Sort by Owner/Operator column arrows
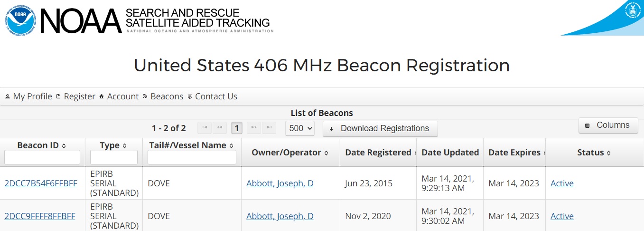This screenshot has height=231, width=644. click(x=327, y=153)
